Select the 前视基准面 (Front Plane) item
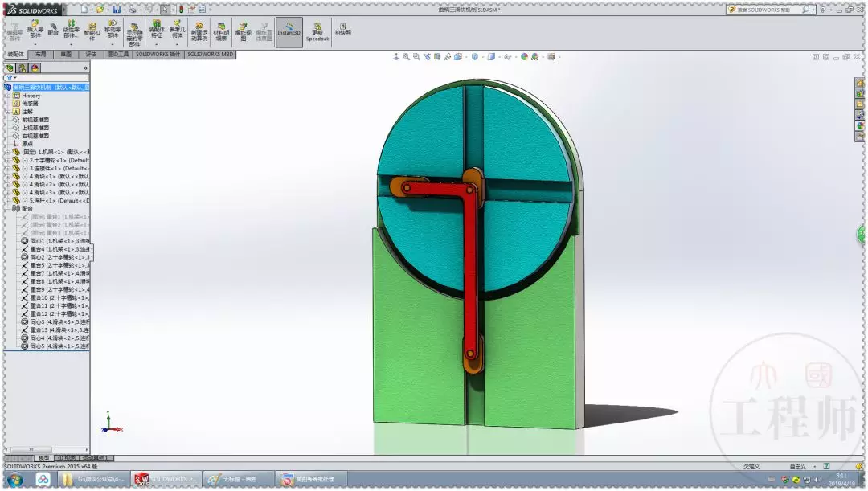The width and height of the screenshot is (868, 491). pos(35,120)
